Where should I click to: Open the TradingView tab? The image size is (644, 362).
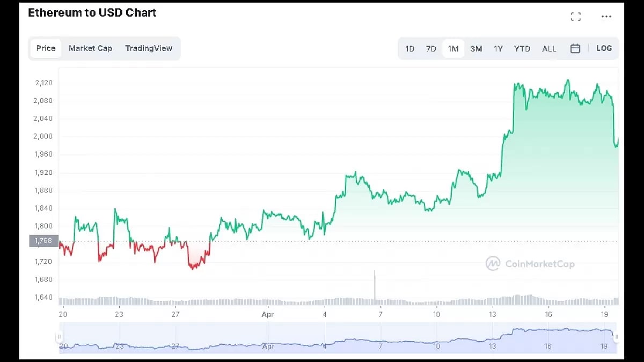[149, 48]
